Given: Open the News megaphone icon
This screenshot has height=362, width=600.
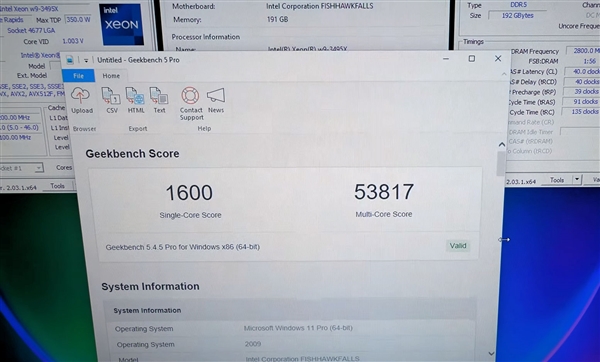Looking at the screenshot, I should click(216, 96).
